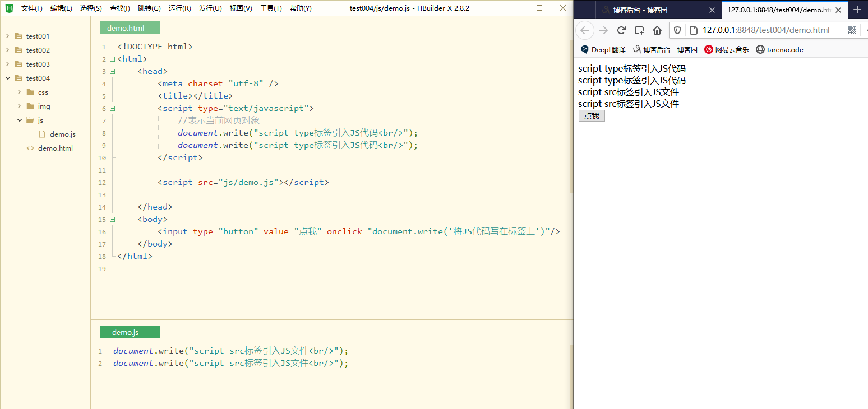Click the QR code icon in address bar
Viewport: 868px width, 409px height.
(852, 30)
